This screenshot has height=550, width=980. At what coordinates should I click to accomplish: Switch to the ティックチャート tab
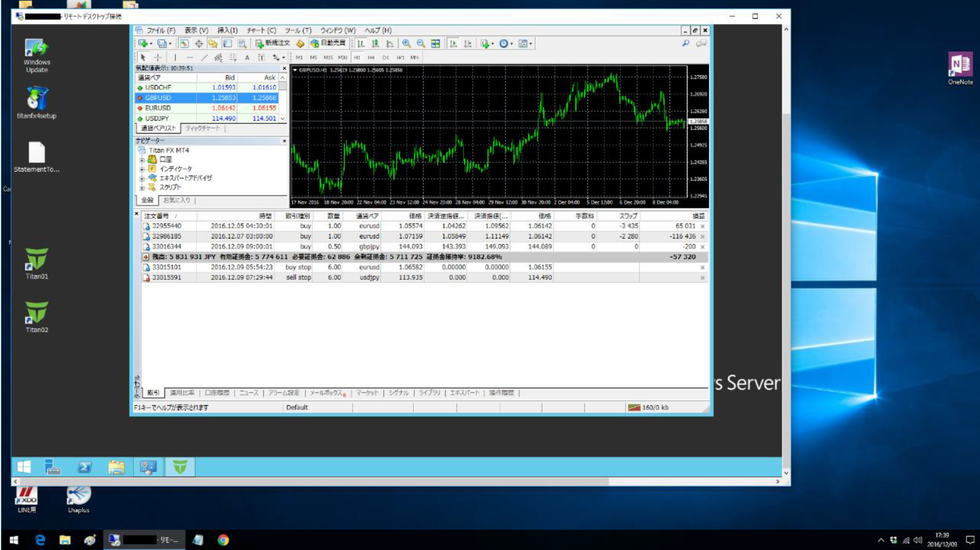[x=202, y=128]
